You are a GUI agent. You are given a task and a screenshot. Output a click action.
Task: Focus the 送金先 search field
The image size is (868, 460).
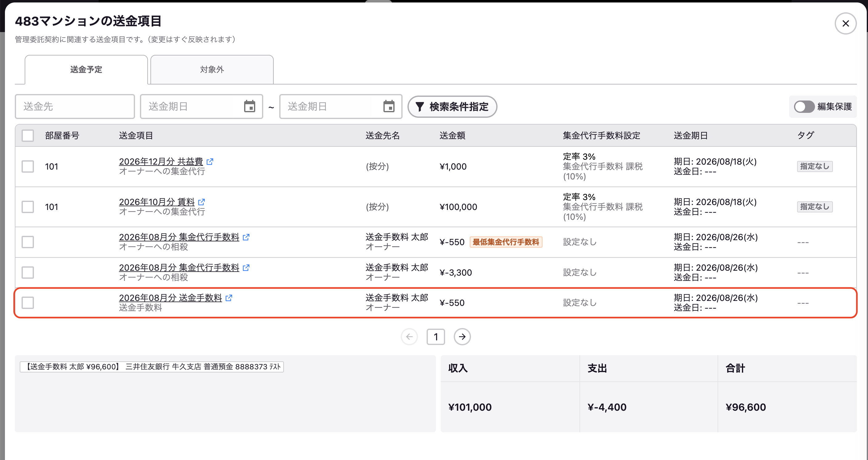coord(75,106)
